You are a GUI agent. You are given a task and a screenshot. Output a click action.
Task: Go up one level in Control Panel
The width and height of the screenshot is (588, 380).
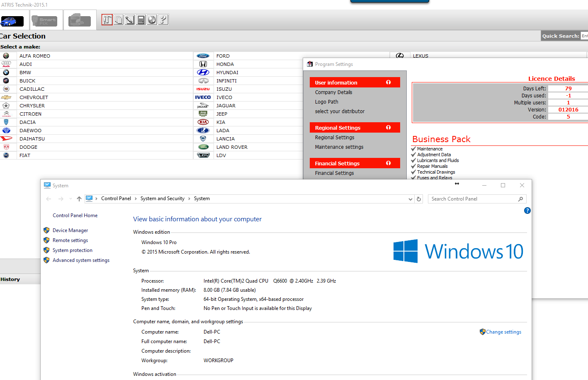point(79,199)
